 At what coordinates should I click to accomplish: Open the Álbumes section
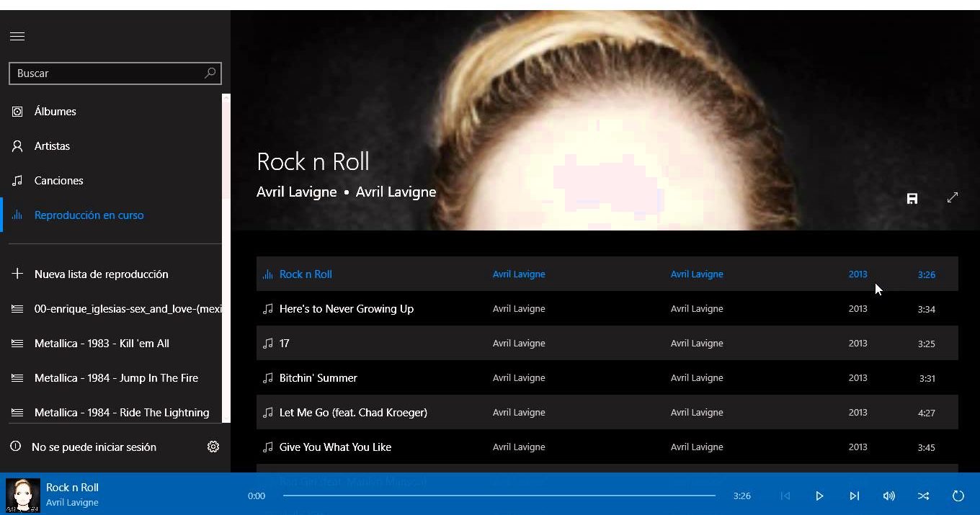coord(55,112)
